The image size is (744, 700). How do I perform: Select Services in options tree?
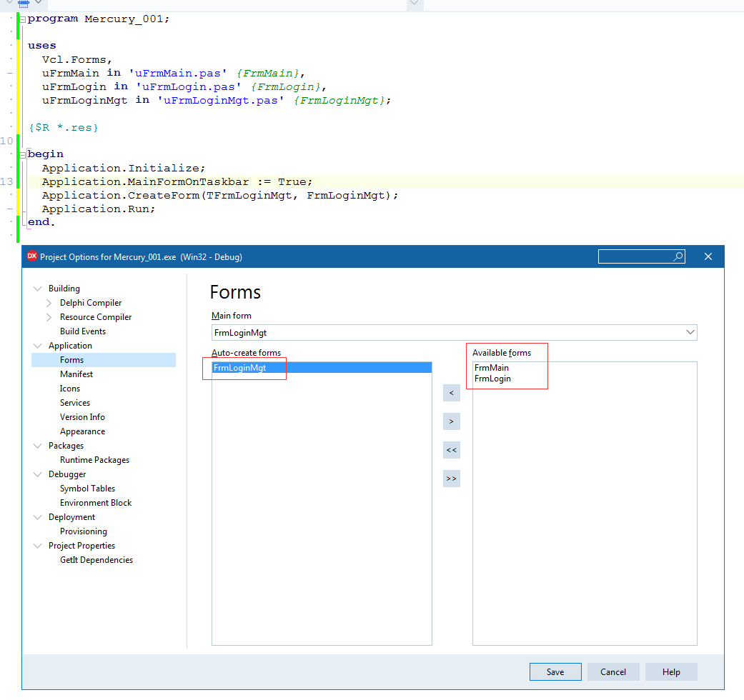pos(74,403)
